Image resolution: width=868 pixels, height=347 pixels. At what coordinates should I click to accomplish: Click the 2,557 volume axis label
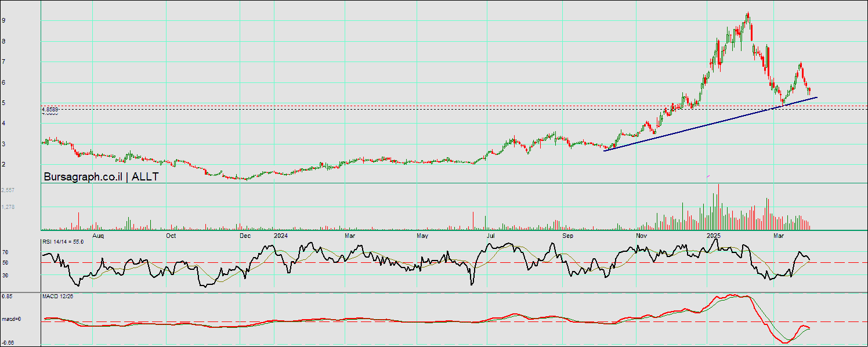(x=8, y=190)
